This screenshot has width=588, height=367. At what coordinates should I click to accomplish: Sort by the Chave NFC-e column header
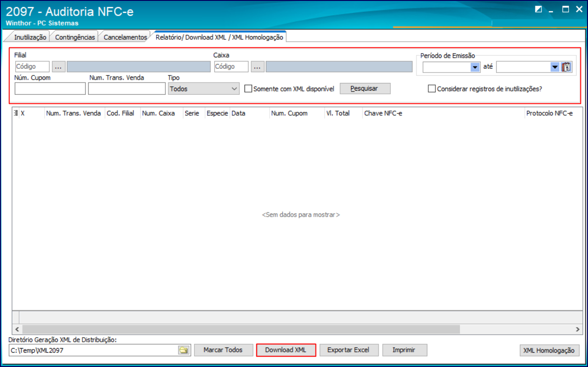click(x=383, y=113)
